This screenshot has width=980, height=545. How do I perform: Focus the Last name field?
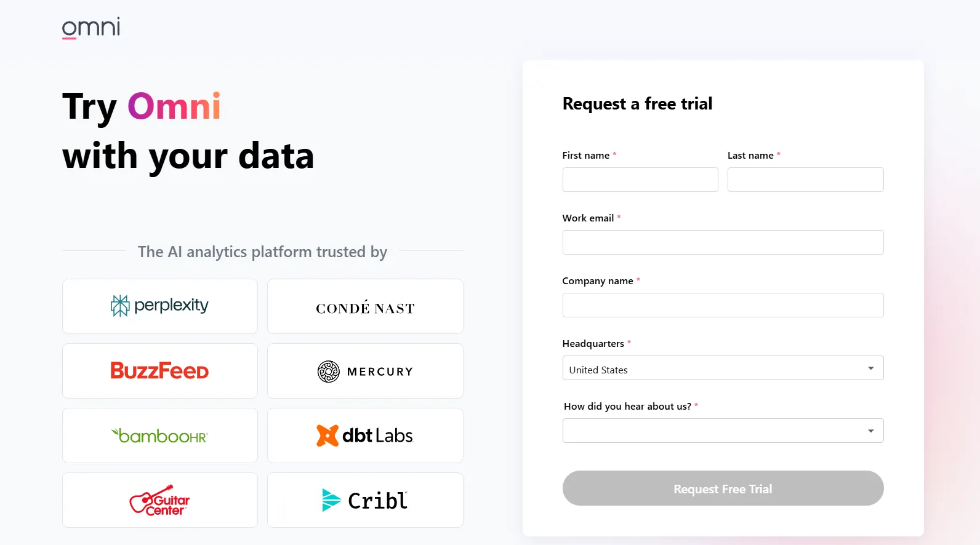pos(805,180)
